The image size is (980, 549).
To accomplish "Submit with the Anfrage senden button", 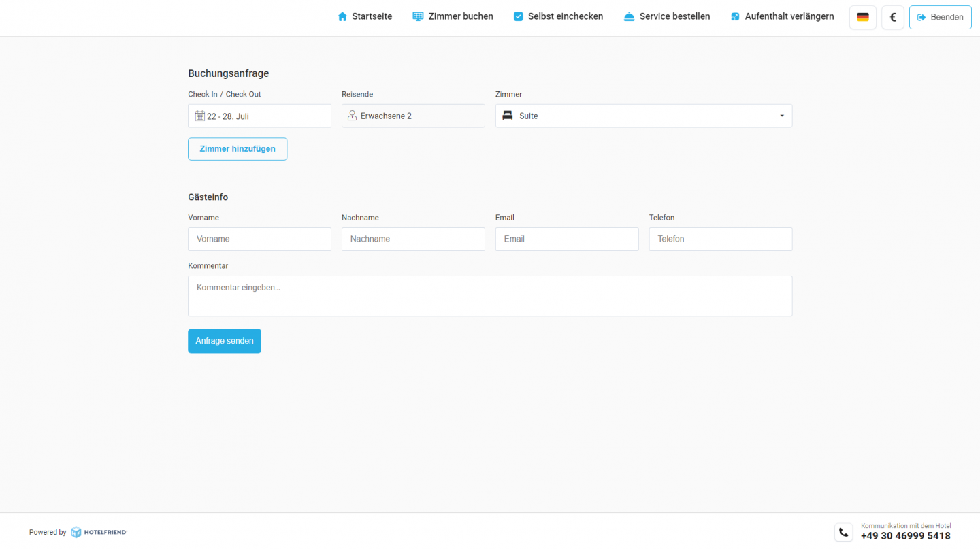I will coord(225,341).
